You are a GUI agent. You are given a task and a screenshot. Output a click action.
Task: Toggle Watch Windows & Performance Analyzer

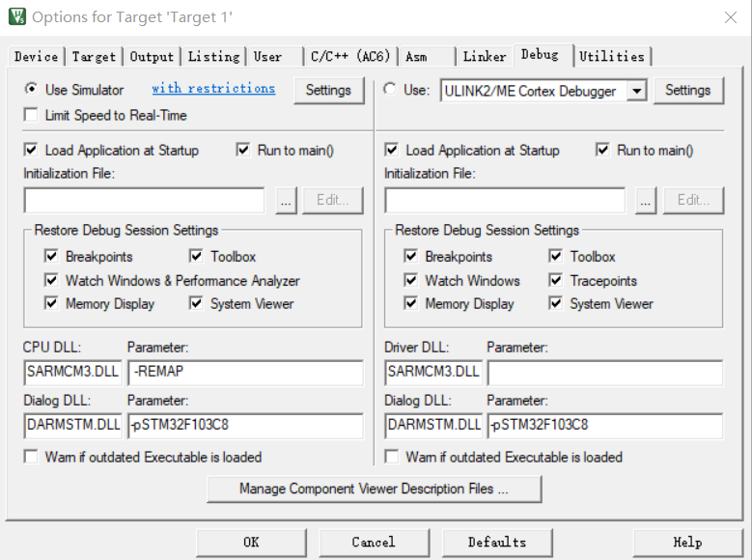click(51, 280)
